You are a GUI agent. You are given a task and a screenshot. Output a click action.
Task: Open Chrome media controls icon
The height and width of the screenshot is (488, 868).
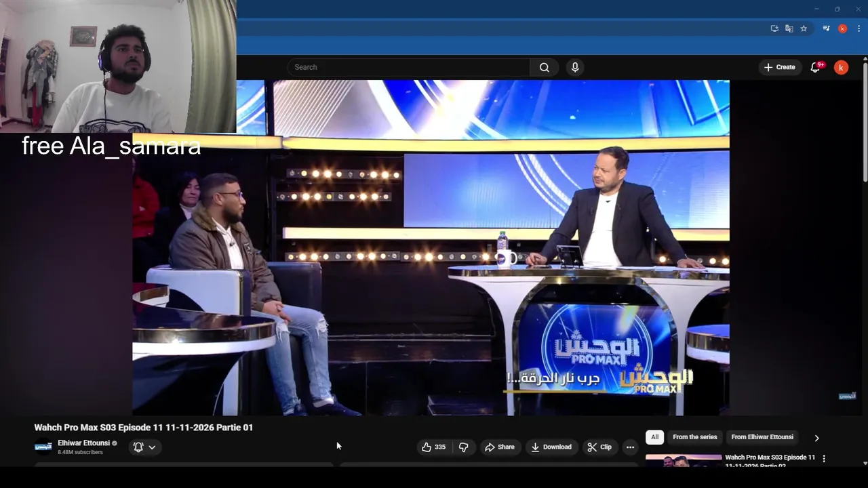[826, 28]
